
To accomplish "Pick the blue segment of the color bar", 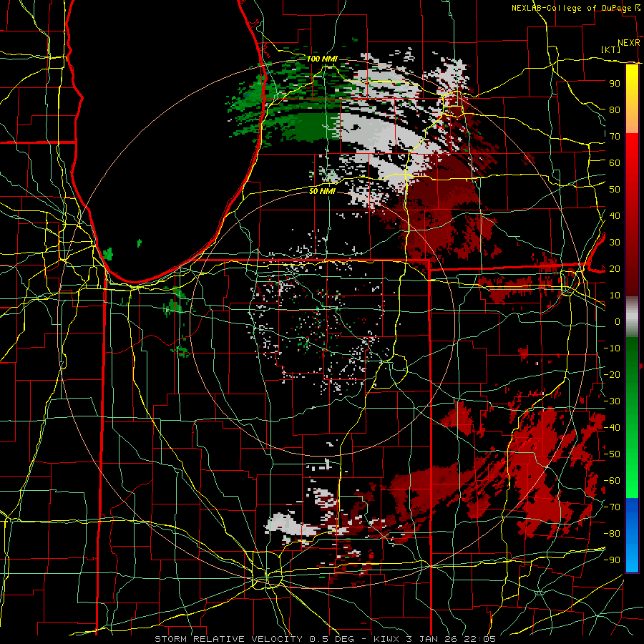I will click(632, 535).
